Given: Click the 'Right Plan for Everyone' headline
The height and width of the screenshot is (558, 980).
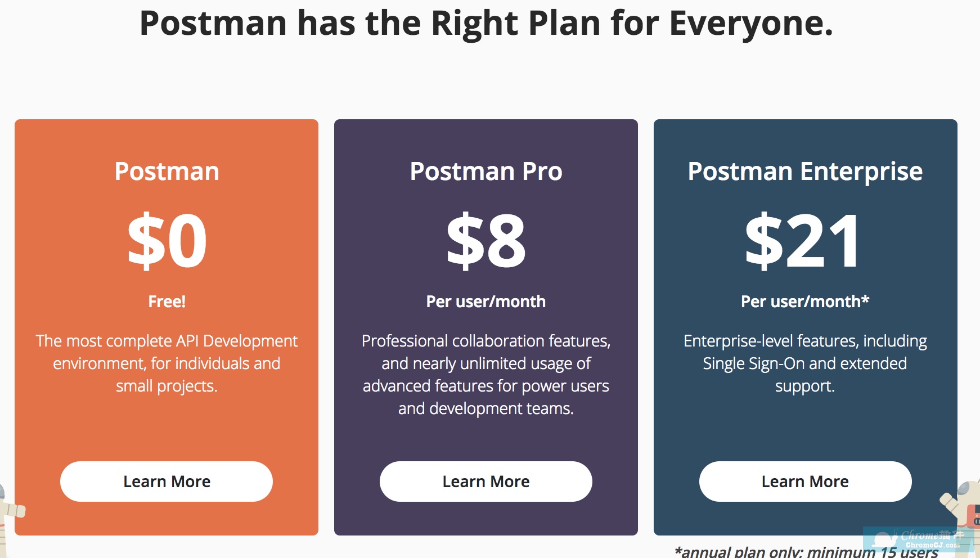Looking at the screenshot, I should coord(632,23).
